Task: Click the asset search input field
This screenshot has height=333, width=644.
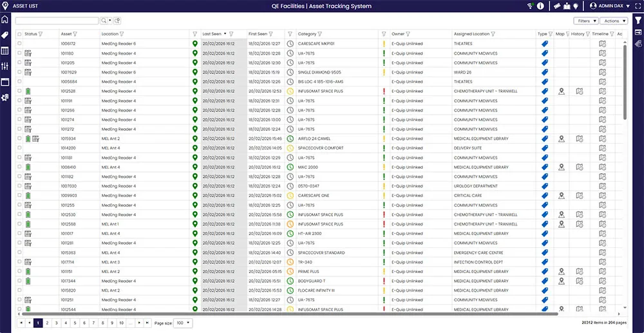Action: click(57, 21)
